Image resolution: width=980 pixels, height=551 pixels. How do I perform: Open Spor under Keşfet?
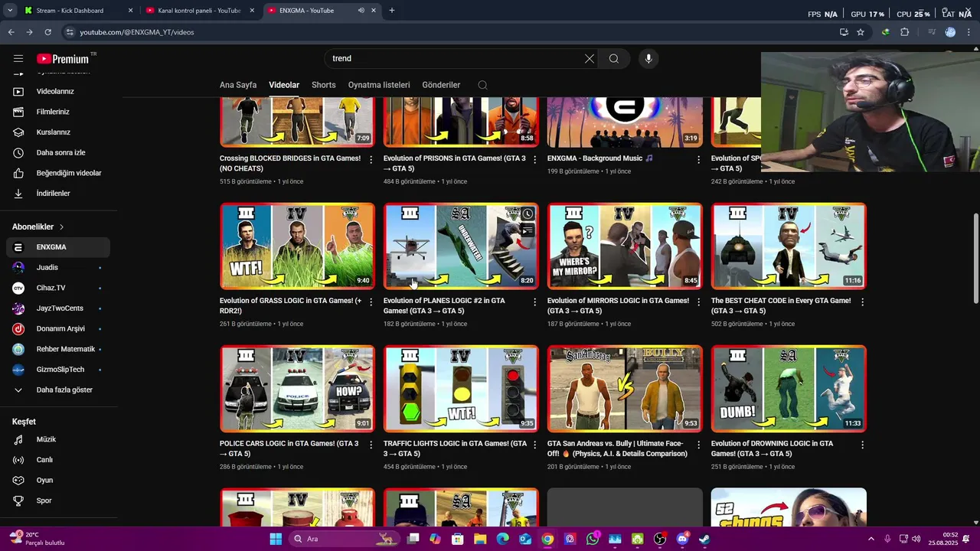click(58, 500)
